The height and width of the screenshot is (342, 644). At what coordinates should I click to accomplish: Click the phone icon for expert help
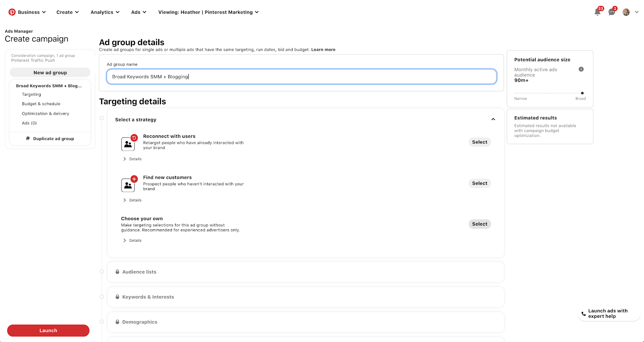(584, 314)
